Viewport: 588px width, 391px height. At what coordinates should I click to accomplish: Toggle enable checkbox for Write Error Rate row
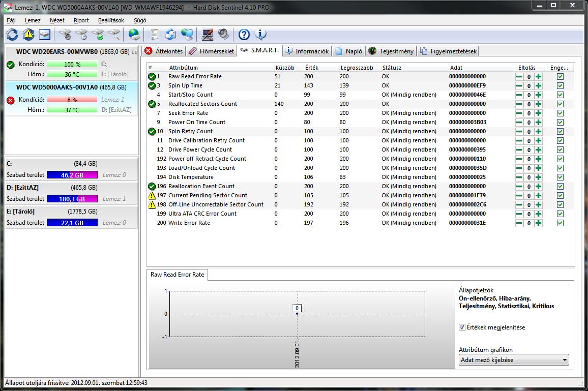click(x=560, y=223)
